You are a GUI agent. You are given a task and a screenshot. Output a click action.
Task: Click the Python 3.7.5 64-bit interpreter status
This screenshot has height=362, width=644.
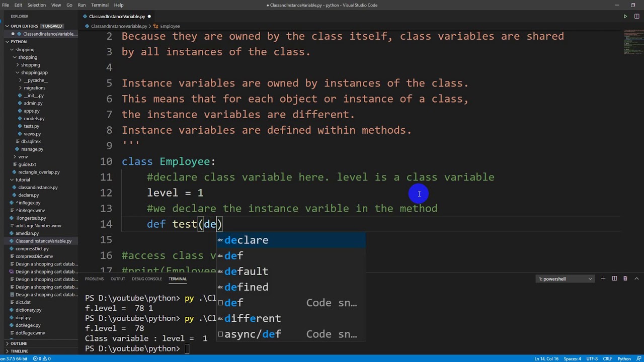click(14, 358)
